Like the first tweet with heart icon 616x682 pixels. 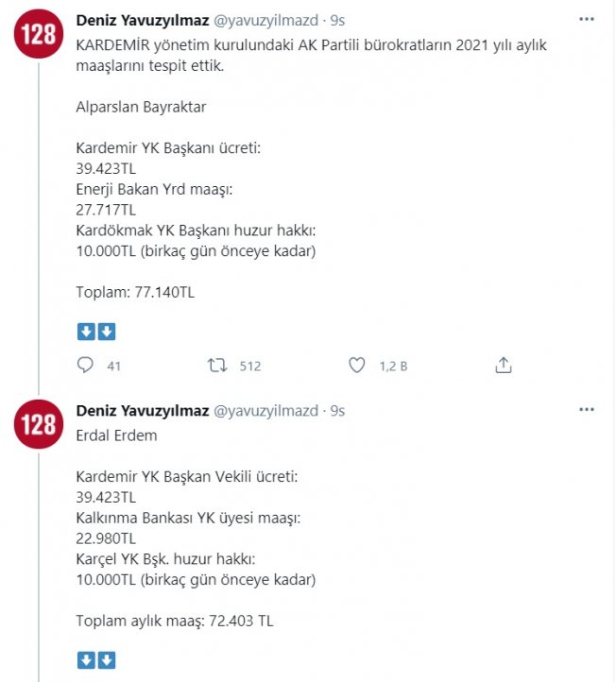click(x=357, y=366)
